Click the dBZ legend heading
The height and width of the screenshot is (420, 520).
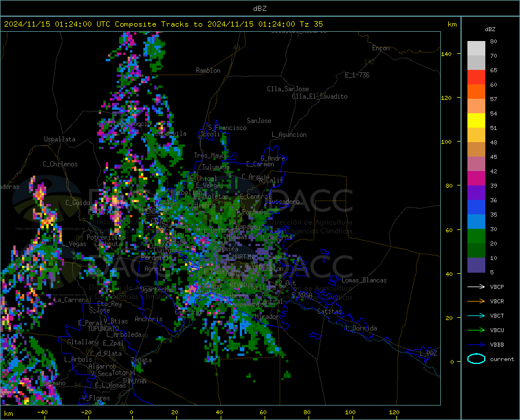point(490,29)
